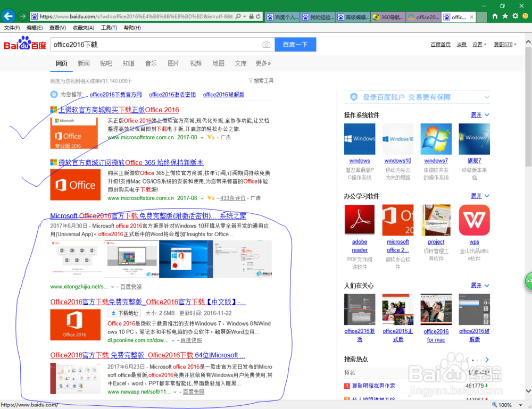The height and width of the screenshot is (409, 532).
Task: Expand the 办公学习软件 展开 section
Action: click(x=480, y=196)
